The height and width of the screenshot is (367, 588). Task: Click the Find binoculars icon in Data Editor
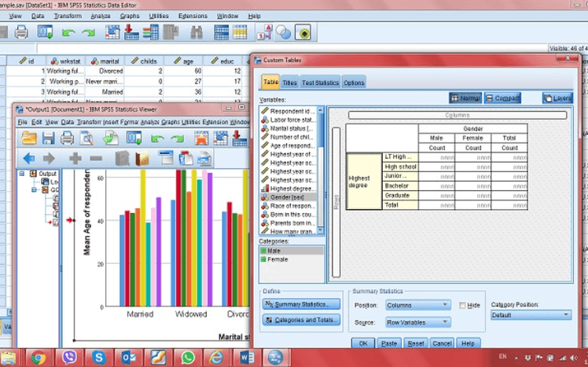pos(197,33)
